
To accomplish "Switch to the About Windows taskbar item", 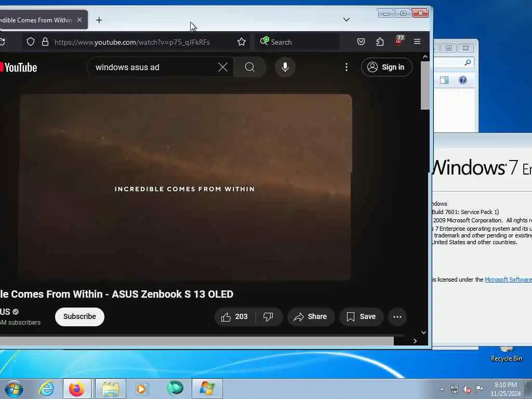I will (207, 389).
